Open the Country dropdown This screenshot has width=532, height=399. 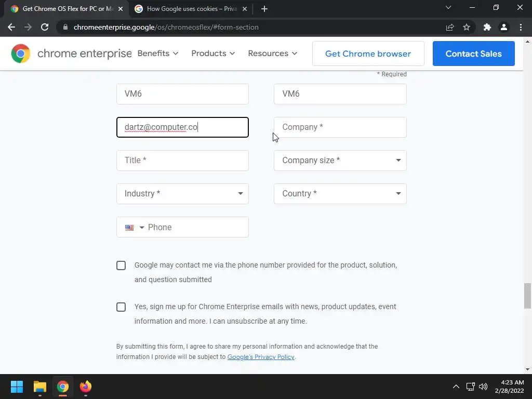click(x=340, y=194)
